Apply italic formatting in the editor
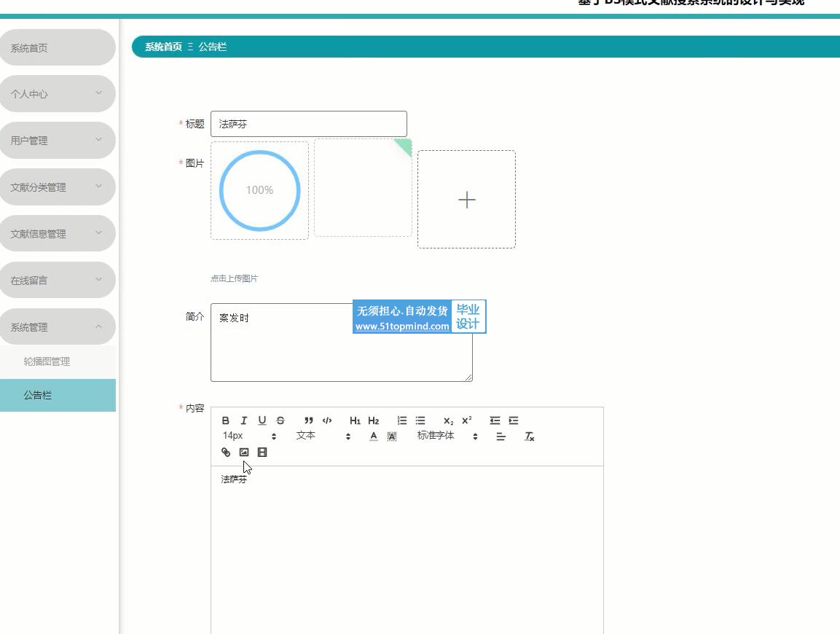Viewport: 840px width, 634px height. [244, 420]
